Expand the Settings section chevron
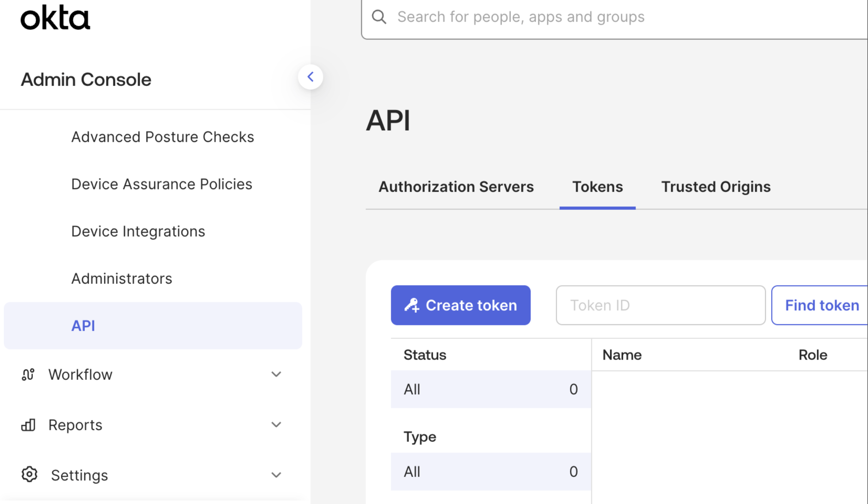868x504 pixels. coord(276,475)
